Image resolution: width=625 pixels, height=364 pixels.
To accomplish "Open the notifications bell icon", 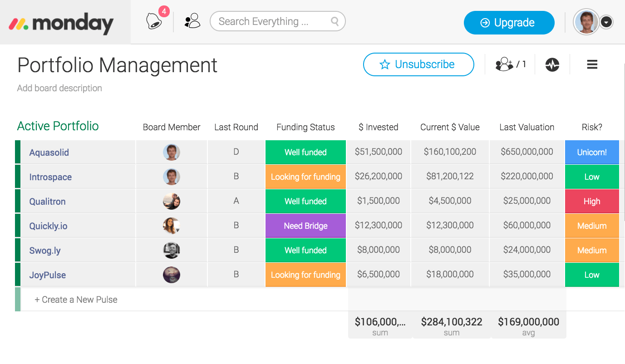I will (x=154, y=21).
